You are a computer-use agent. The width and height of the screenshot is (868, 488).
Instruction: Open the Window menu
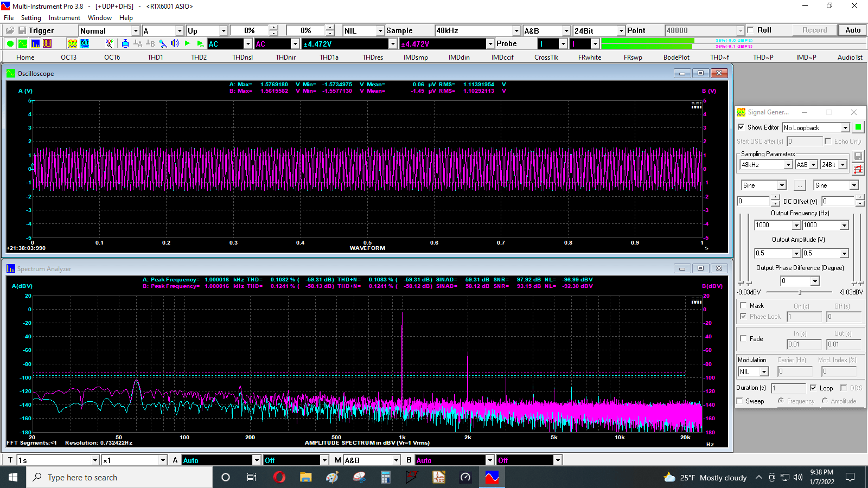click(x=100, y=18)
